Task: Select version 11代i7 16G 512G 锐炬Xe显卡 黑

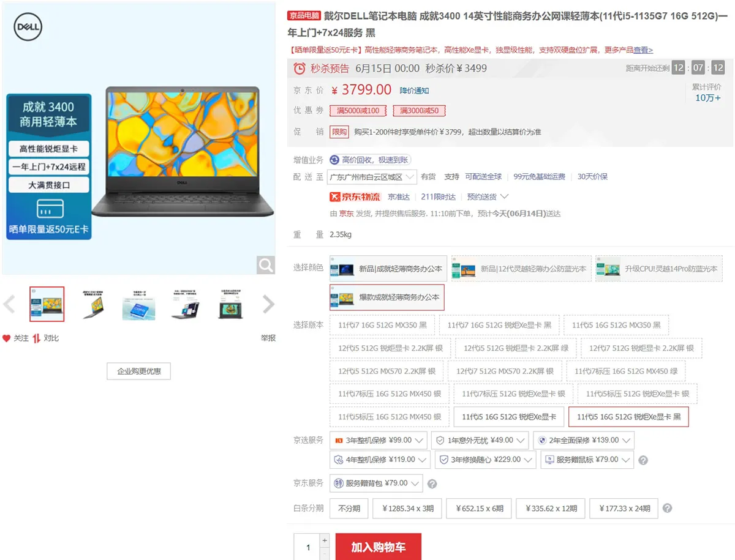Action: 499,325
